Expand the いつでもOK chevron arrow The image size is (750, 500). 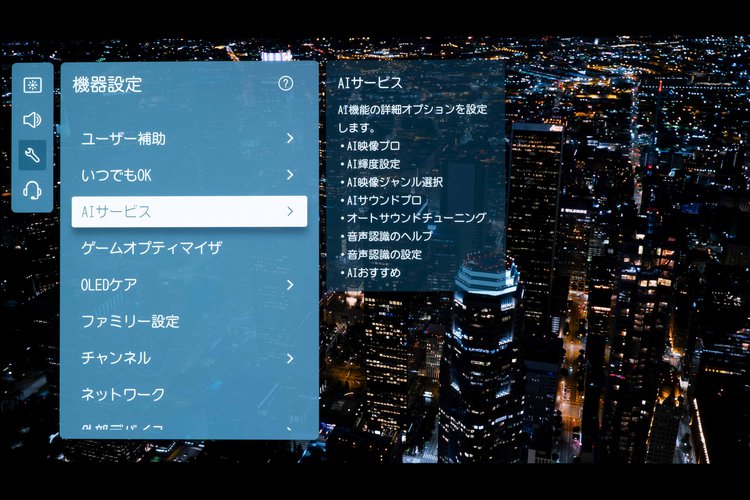pyautogui.click(x=289, y=175)
